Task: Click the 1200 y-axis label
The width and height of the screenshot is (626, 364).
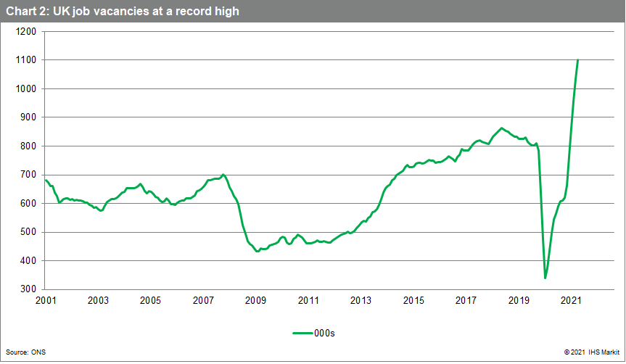Action: 26,31
